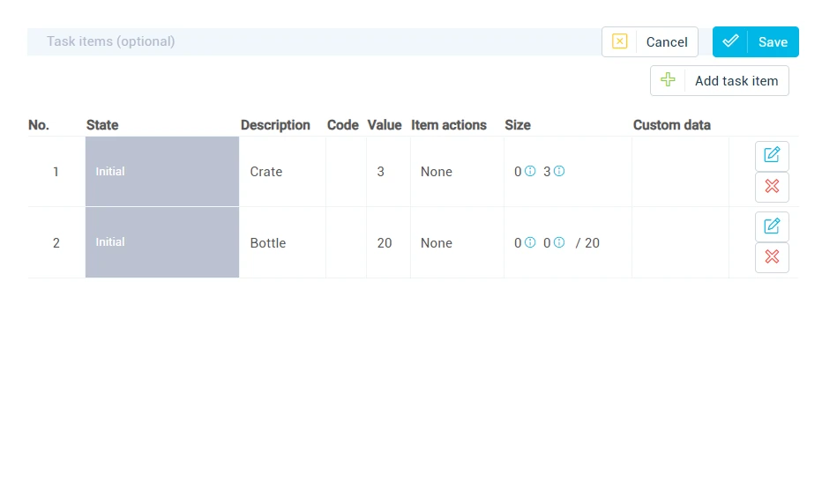Screen dimensions: 822x504
Task: Click the Size column header
Action: 518,125
